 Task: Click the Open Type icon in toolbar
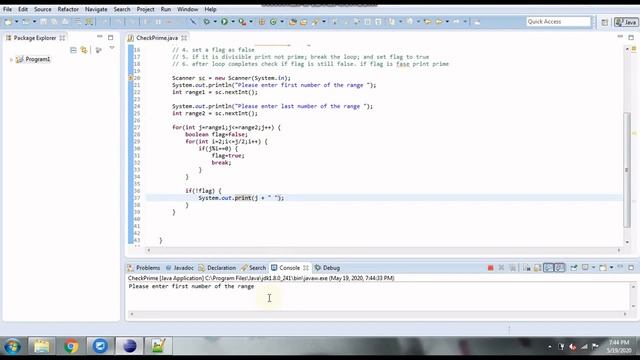[x=293, y=22]
